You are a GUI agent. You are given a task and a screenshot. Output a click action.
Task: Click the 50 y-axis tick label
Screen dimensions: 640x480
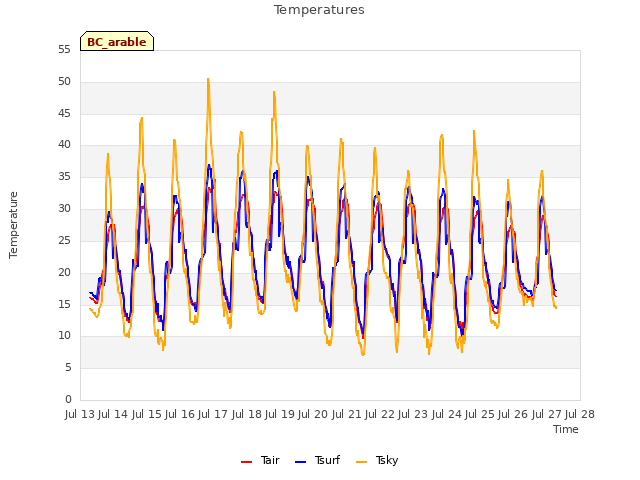[64, 82]
